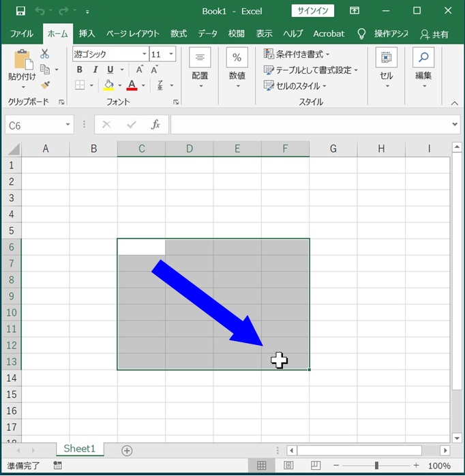Toggle Bold formatting
The width and height of the screenshot is (465, 476).
[x=80, y=70]
